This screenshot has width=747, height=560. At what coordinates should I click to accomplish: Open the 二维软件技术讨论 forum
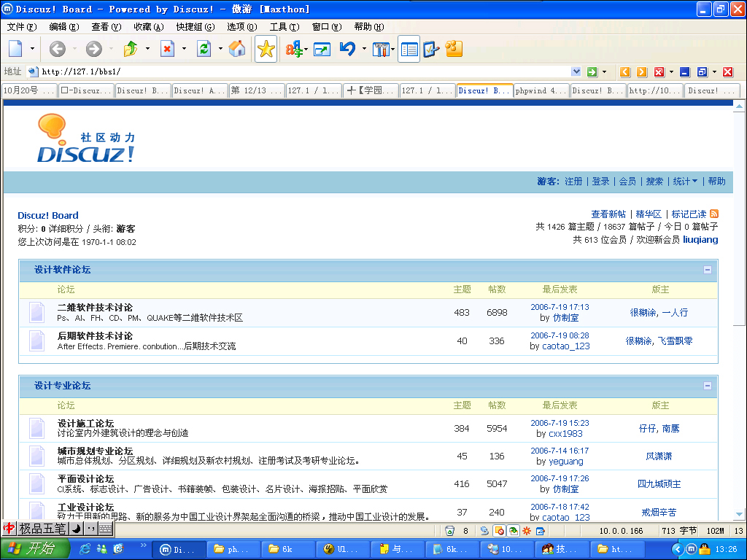point(96,308)
